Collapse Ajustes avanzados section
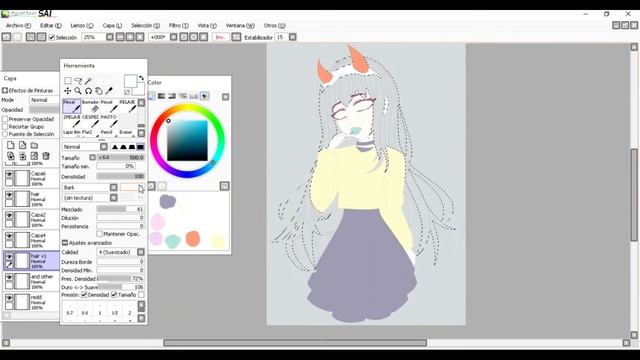This screenshot has width=640, height=360. click(64, 243)
